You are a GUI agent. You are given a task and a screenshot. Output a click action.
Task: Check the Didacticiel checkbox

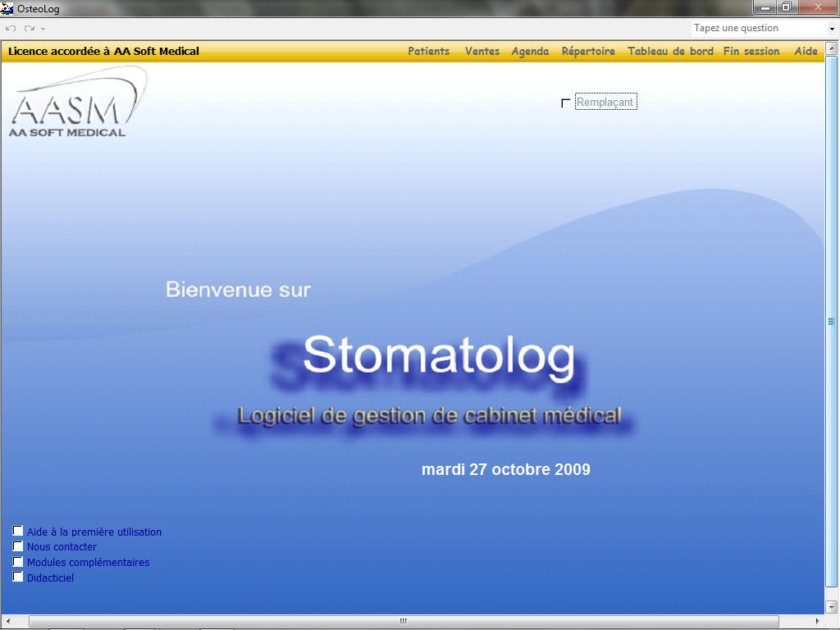(x=18, y=577)
